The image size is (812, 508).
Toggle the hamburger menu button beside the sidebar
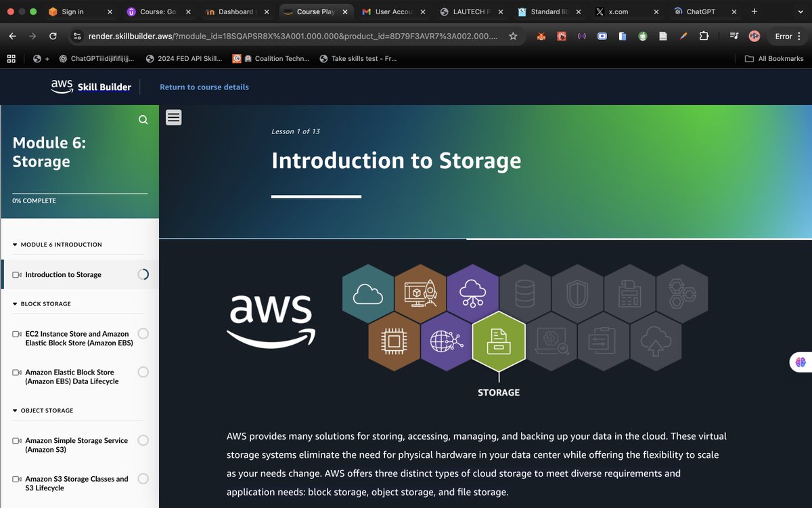174,117
